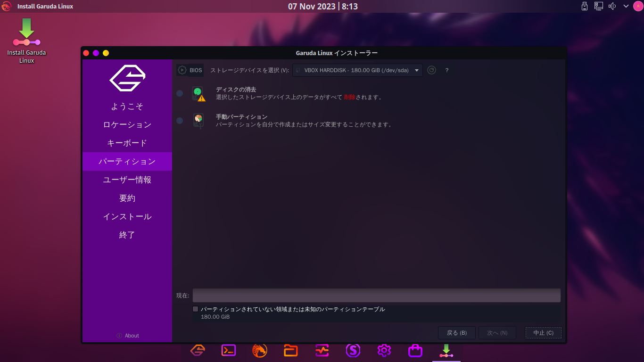Click the 次へ (N) next button

point(497,333)
